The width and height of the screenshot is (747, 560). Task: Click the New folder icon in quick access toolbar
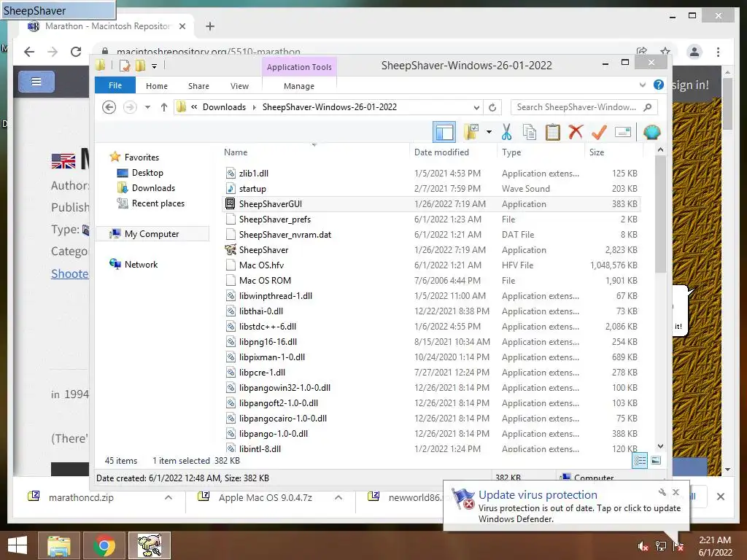[140, 66]
